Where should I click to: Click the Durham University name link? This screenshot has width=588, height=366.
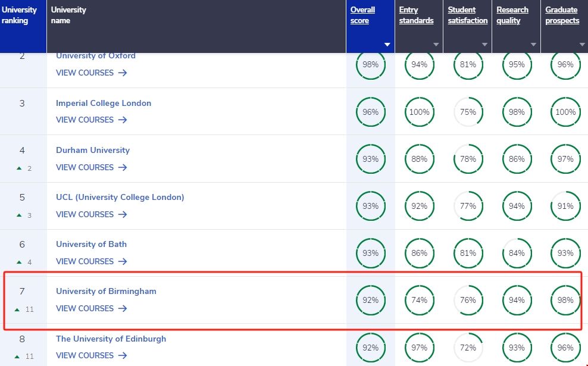[93, 150]
